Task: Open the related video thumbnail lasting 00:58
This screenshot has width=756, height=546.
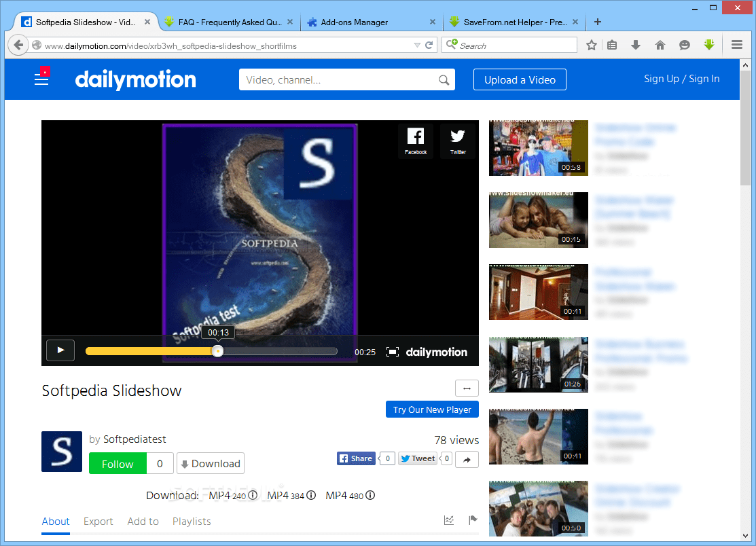Action: (539, 148)
